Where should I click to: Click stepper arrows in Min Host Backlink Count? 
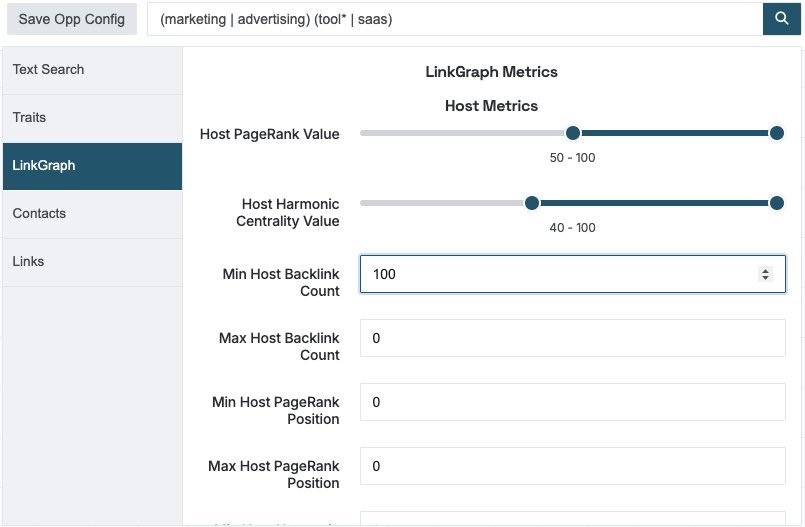(765, 274)
